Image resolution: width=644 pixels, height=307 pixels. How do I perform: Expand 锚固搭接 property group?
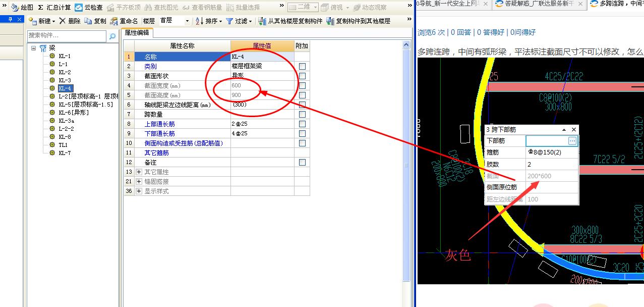tap(139, 181)
